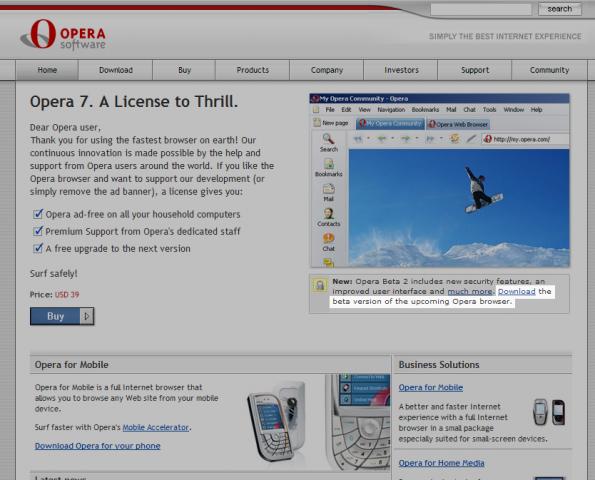
Task: Click the padlock security icon in news box
Action: tap(320, 285)
